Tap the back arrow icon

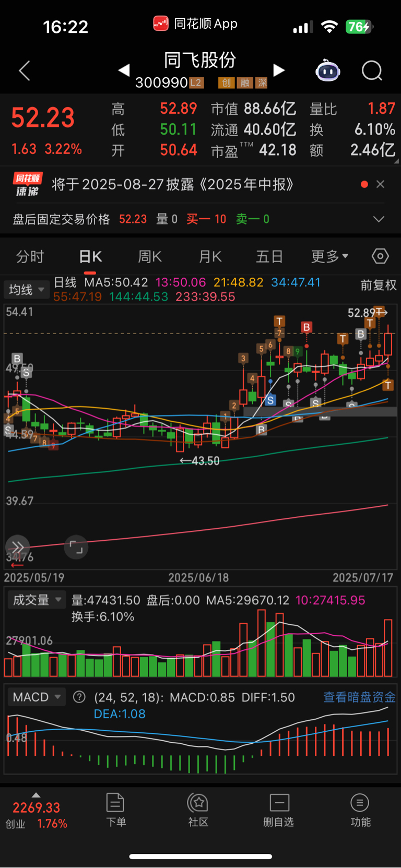tap(25, 70)
